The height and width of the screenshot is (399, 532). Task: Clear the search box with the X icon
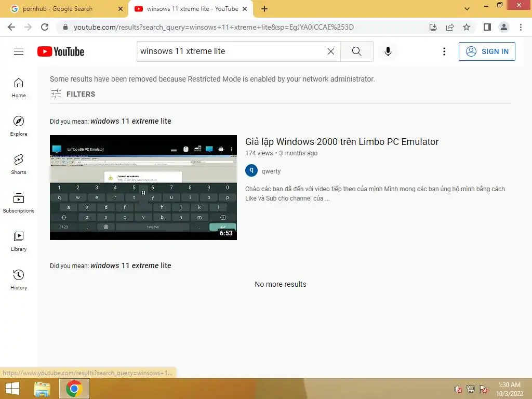(331, 51)
